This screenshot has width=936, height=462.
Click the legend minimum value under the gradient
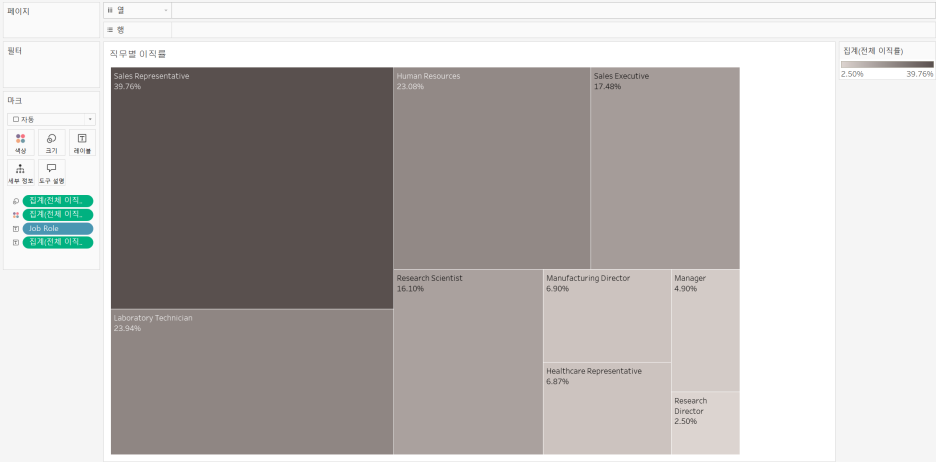point(852,74)
